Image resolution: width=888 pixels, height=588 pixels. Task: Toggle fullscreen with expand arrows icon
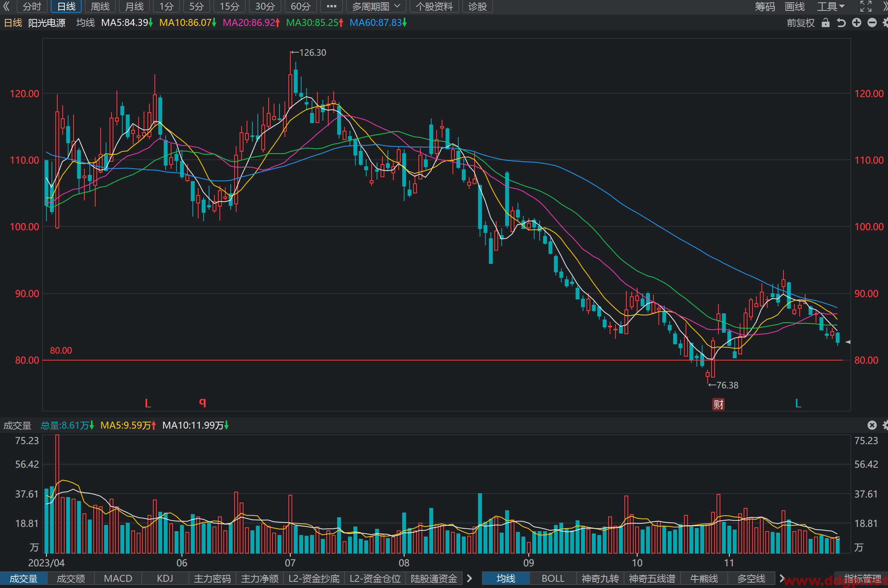click(866, 6)
